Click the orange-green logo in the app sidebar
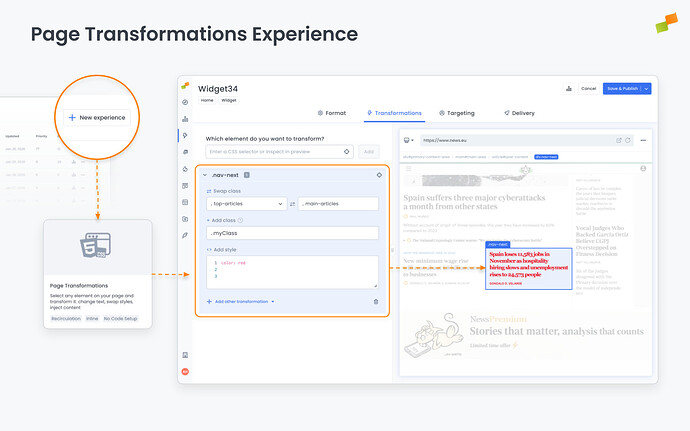This screenshot has height=431, width=690. tap(185, 85)
